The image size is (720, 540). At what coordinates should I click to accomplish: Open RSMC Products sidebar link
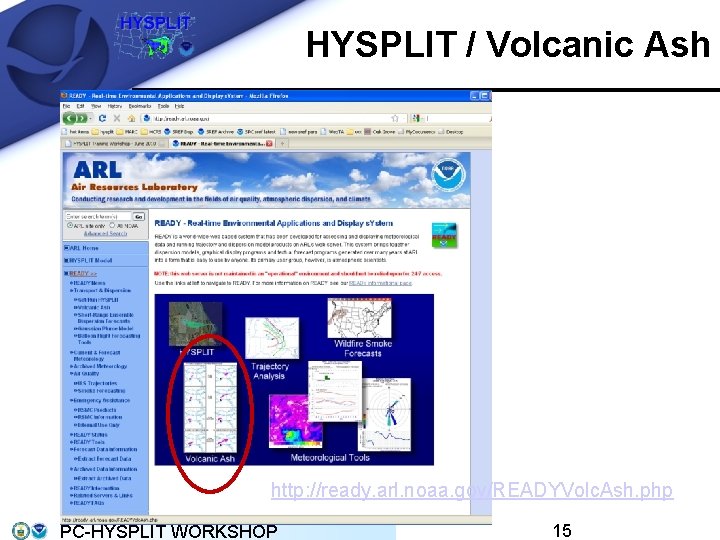96,410
